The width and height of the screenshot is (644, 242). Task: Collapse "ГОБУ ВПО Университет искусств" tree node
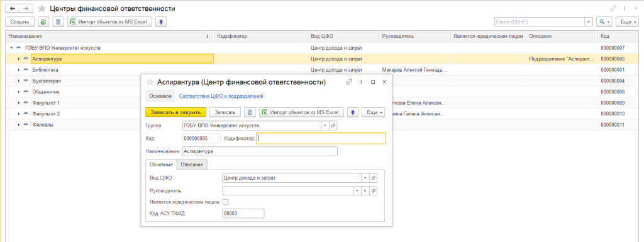point(11,48)
